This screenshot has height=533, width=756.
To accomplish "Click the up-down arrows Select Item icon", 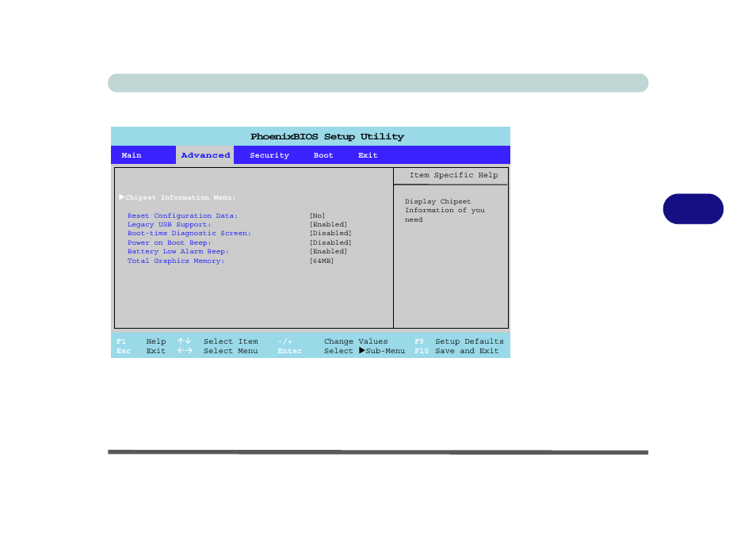I will coord(184,341).
